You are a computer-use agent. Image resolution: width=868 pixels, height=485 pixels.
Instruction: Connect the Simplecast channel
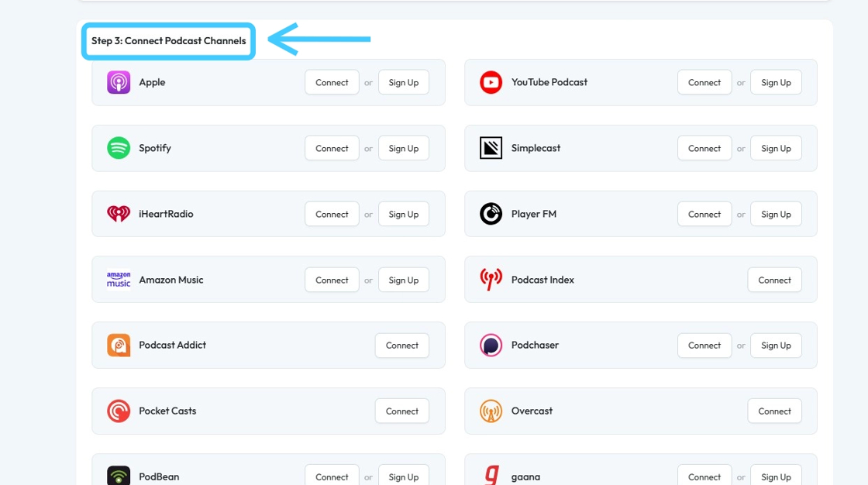click(x=704, y=149)
